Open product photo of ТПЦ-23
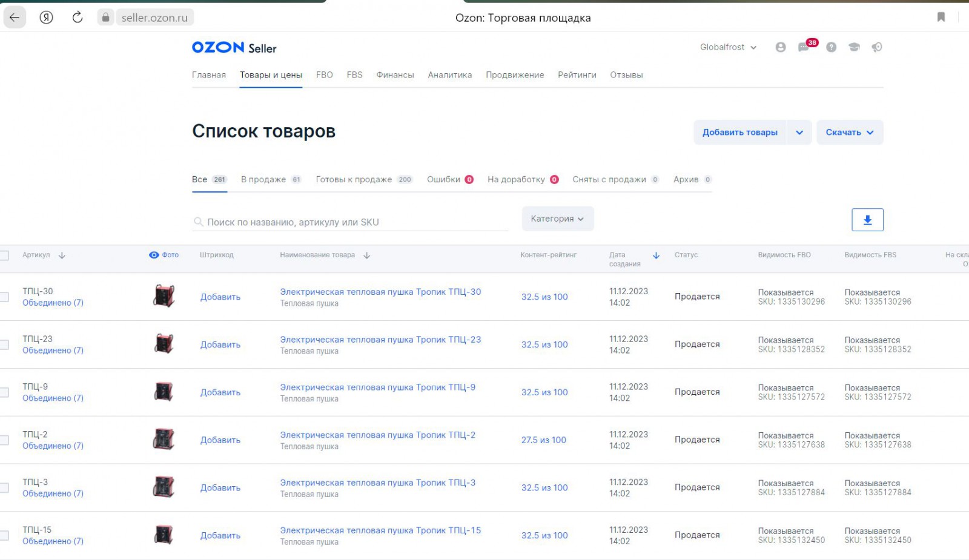969x560 pixels. pos(164,344)
